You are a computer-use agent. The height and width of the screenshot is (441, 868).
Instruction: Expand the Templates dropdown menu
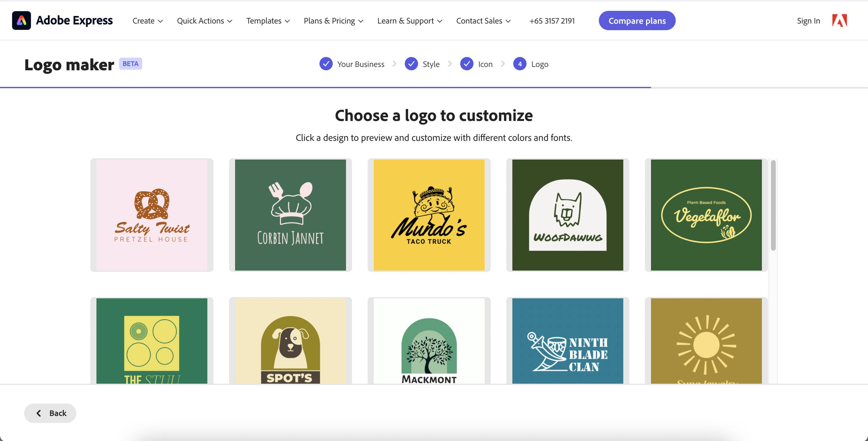(268, 20)
